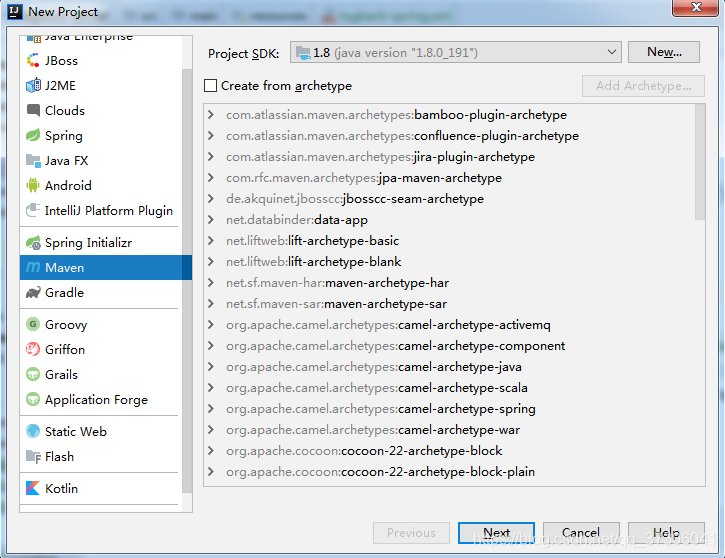Click the Application Forge icon
Viewport: 725px width, 558px height.
click(x=33, y=399)
